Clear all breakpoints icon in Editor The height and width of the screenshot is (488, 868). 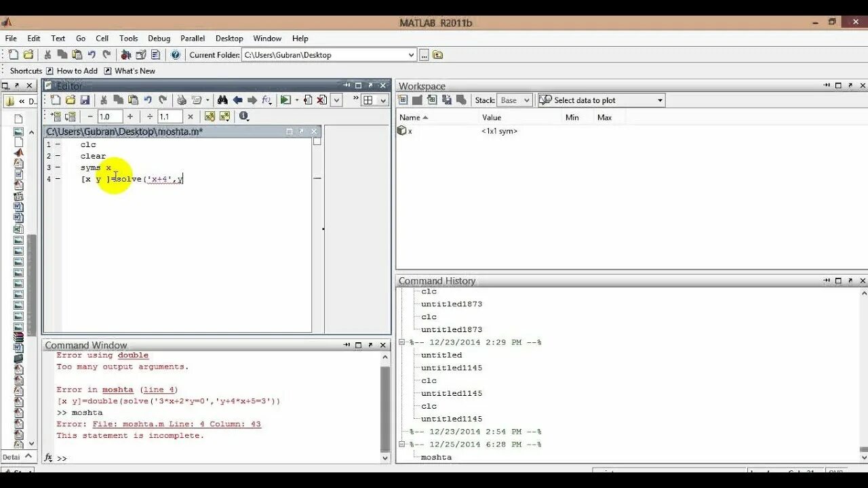coord(322,100)
